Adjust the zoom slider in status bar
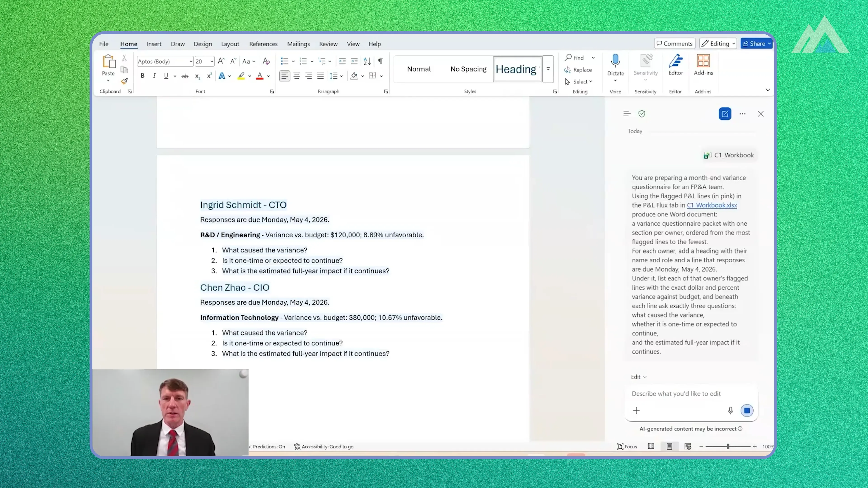The width and height of the screenshot is (868, 488). [x=728, y=447]
